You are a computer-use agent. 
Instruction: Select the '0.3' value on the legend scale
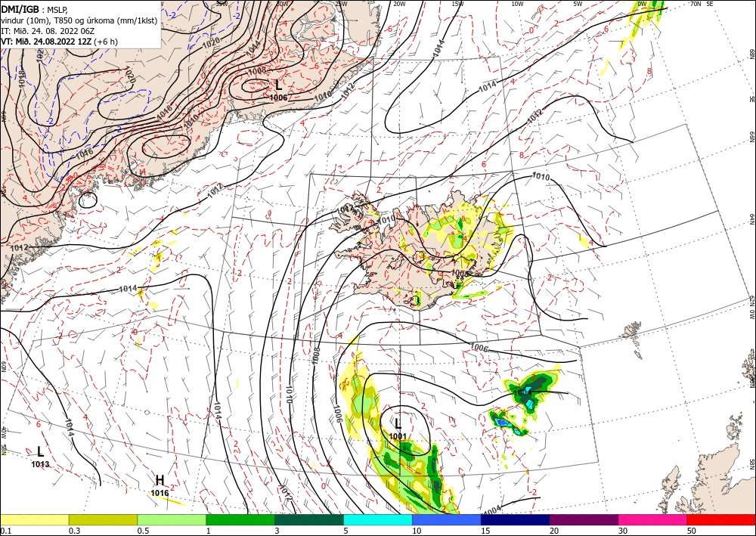(x=74, y=530)
